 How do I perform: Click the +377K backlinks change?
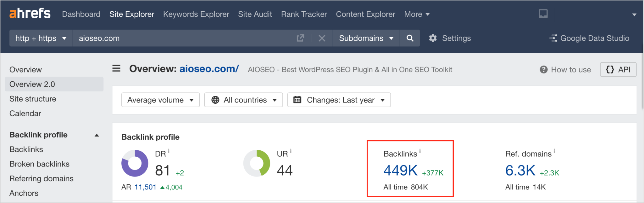coord(433,173)
